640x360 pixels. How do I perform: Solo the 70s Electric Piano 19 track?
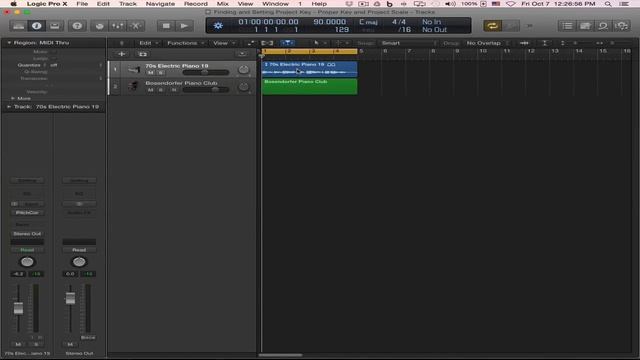point(161,73)
